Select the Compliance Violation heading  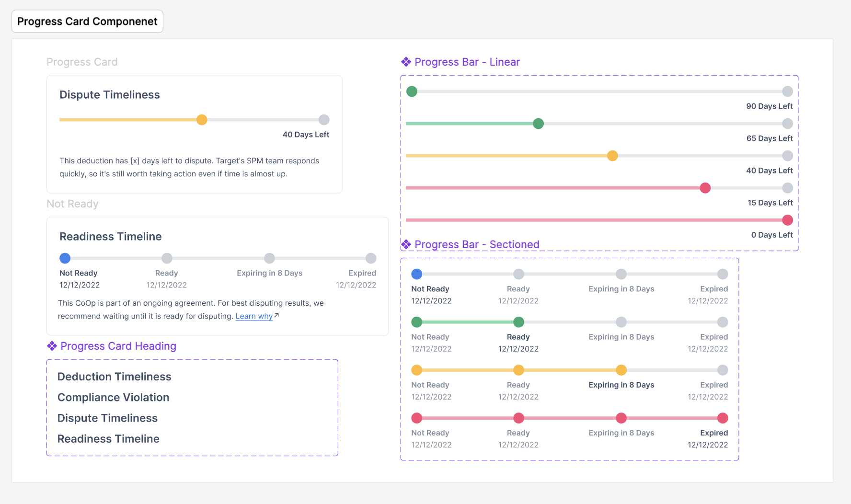pyautogui.click(x=113, y=397)
